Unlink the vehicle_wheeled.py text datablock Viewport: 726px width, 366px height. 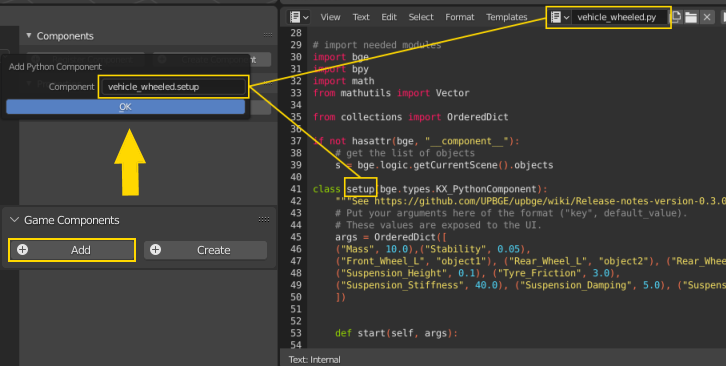point(707,18)
